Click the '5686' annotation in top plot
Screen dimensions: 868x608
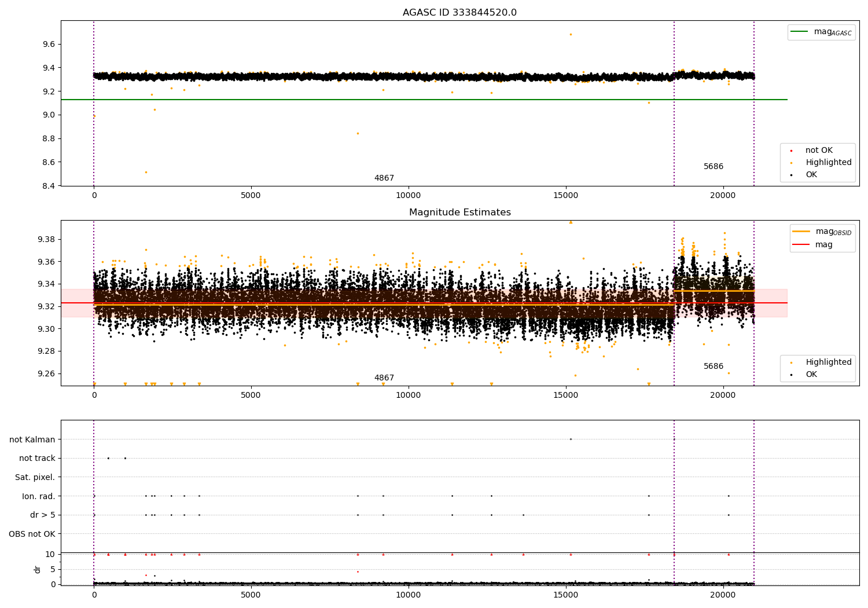(713, 167)
